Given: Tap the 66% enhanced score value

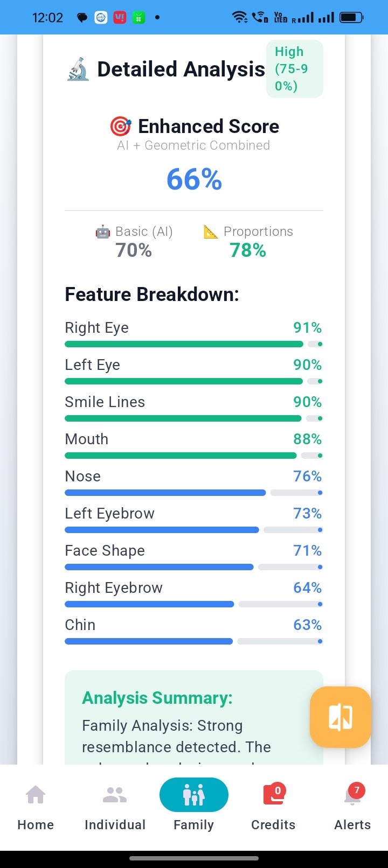Looking at the screenshot, I should coord(194,179).
